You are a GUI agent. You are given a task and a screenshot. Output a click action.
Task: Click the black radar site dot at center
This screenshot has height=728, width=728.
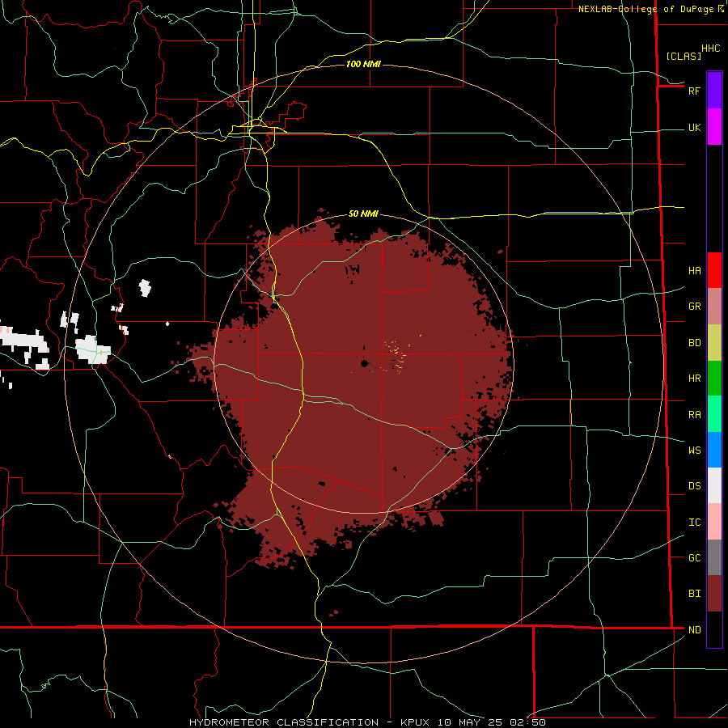pyautogui.click(x=364, y=363)
